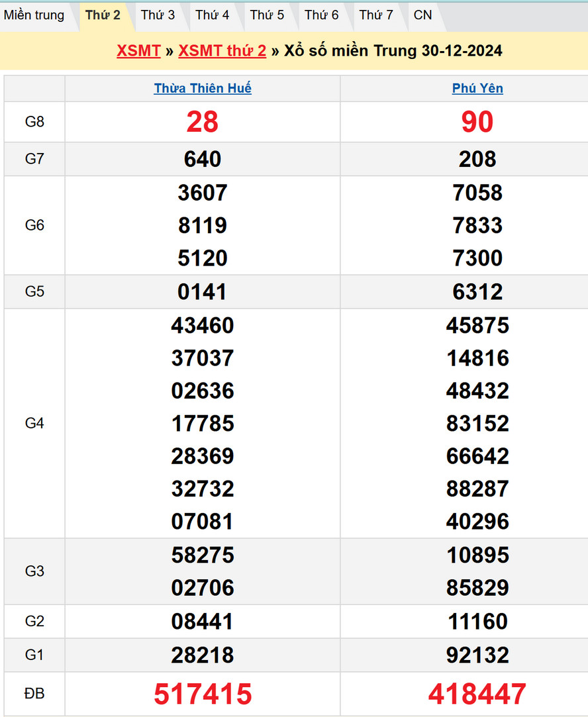The image size is (588, 717).
Task: Open the Miền trung tab
Action: pyautogui.click(x=34, y=15)
